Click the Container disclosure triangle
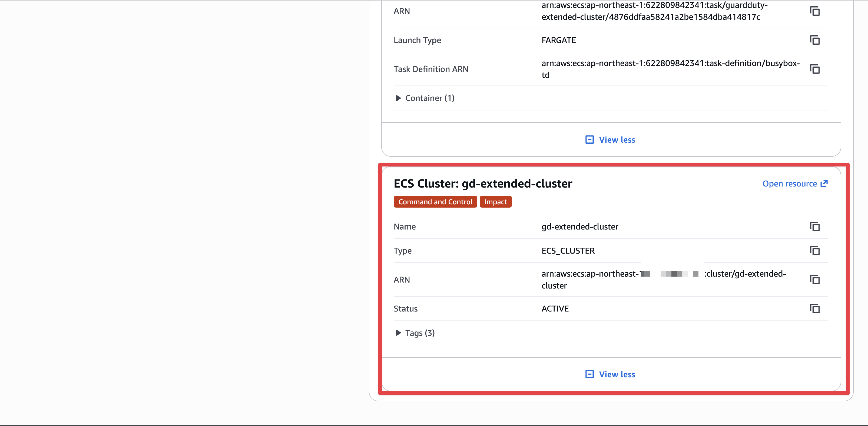This screenshot has height=426, width=868. [x=398, y=98]
